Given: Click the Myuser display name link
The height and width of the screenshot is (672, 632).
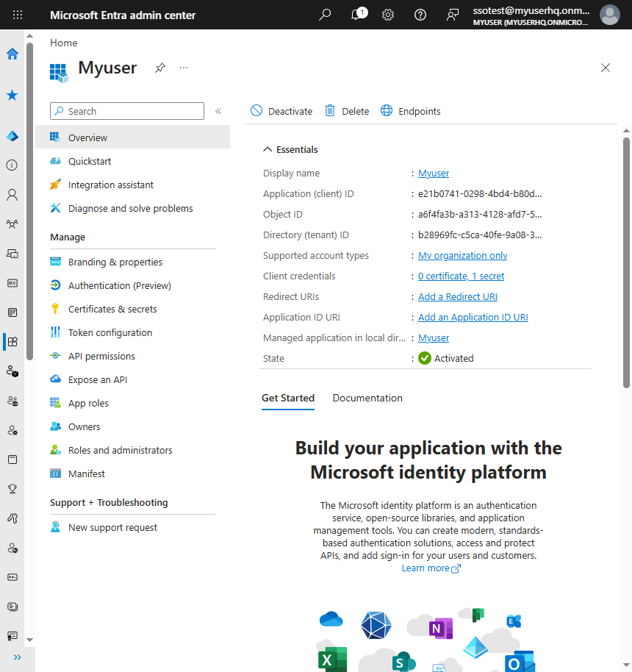Looking at the screenshot, I should tap(433, 173).
